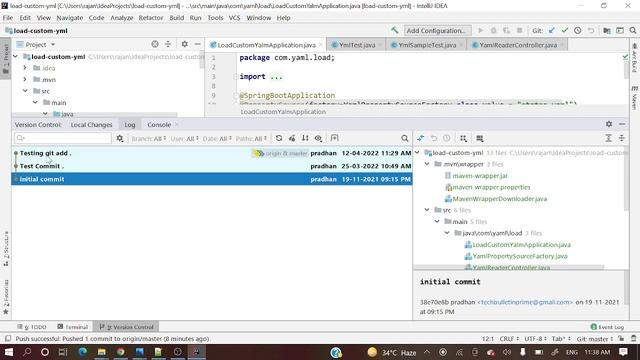Open the CRLF line separator selector

point(509,339)
